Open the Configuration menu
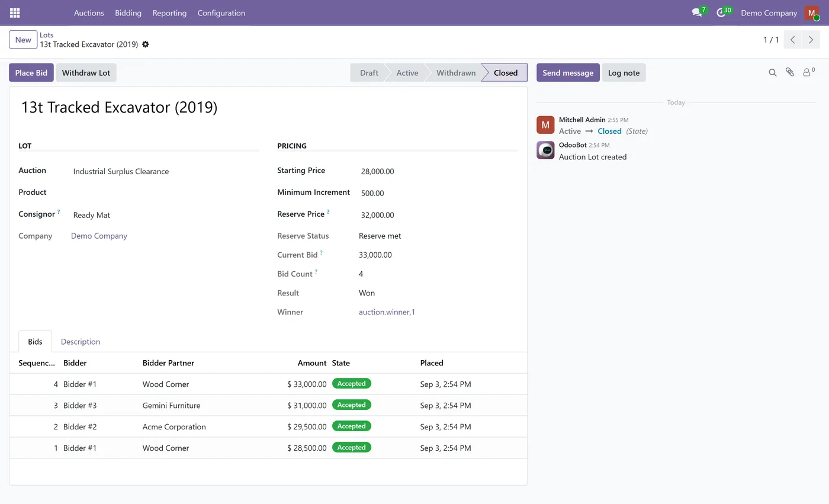The image size is (829, 504). click(x=221, y=12)
